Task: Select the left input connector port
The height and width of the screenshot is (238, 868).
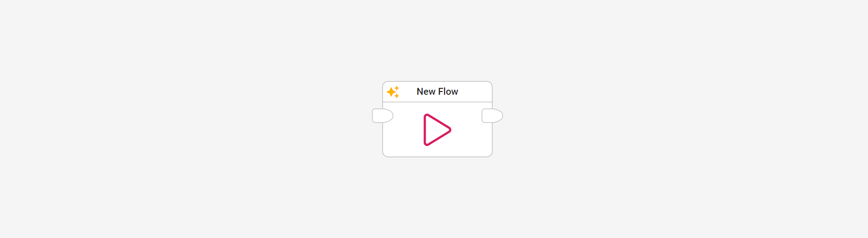Action: (382, 116)
